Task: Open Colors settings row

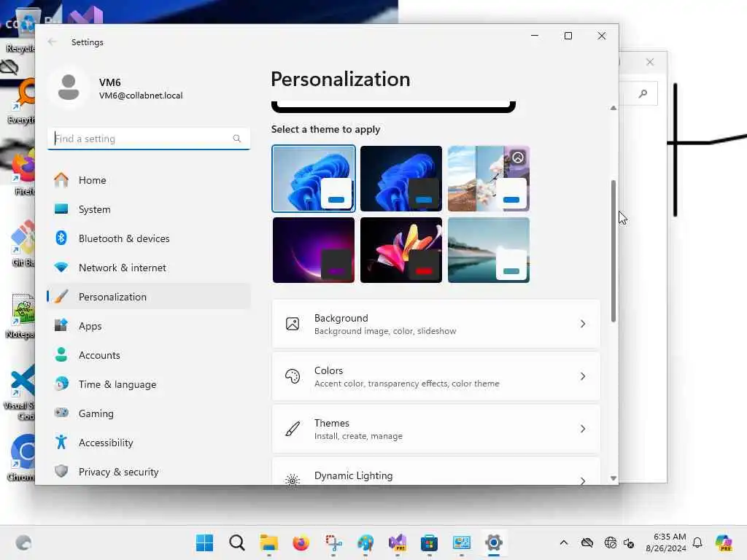Action: (436, 376)
